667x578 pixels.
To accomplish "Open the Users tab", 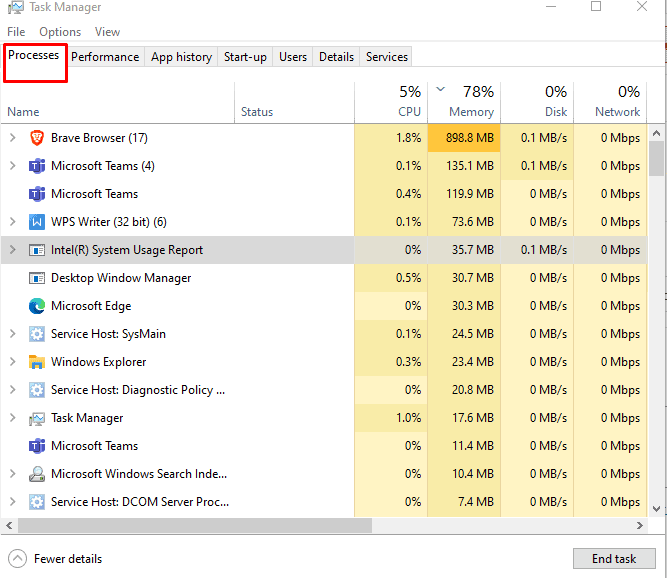I will coord(293,57).
